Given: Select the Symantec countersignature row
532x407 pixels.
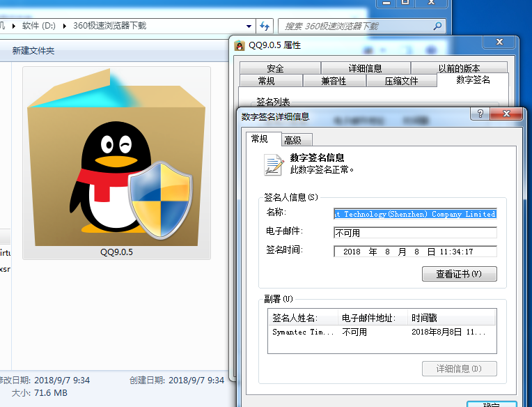Looking at the screenshot, I should click(x=381, y=332).
